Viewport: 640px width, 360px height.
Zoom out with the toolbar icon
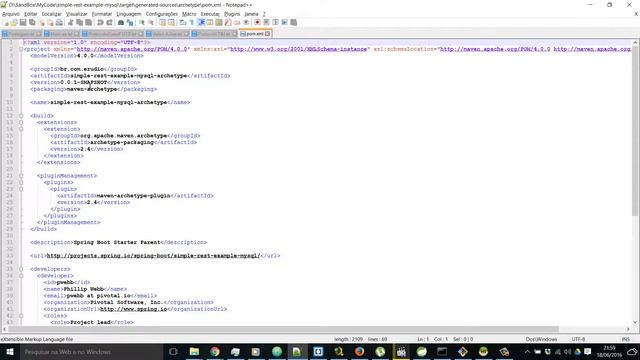(151, 22)
